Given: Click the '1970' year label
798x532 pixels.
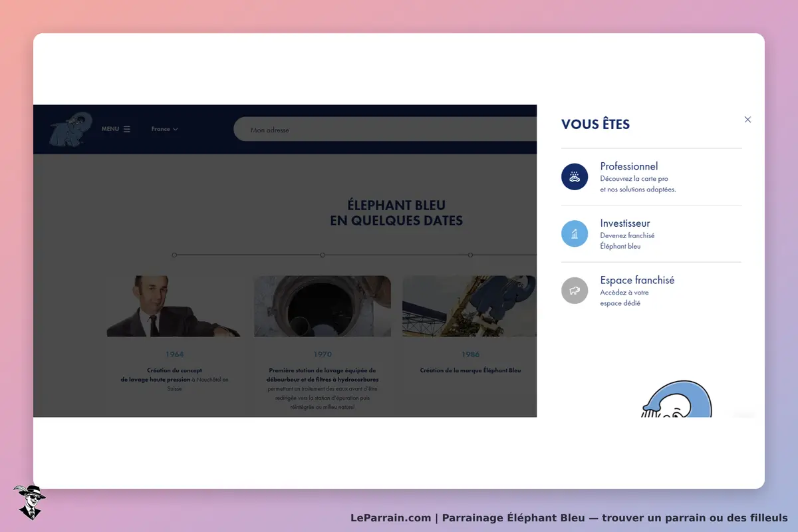Looking at the screenshot, I should pos(323,354).
